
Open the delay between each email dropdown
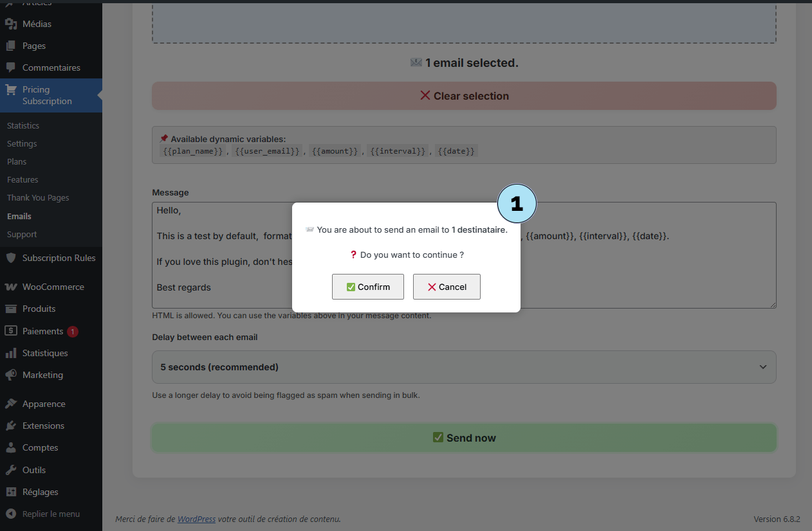point(463,367)
